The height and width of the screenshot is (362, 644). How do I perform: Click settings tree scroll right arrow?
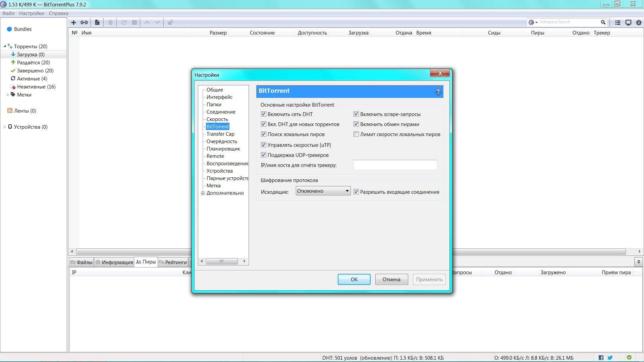tap(245, 261)
